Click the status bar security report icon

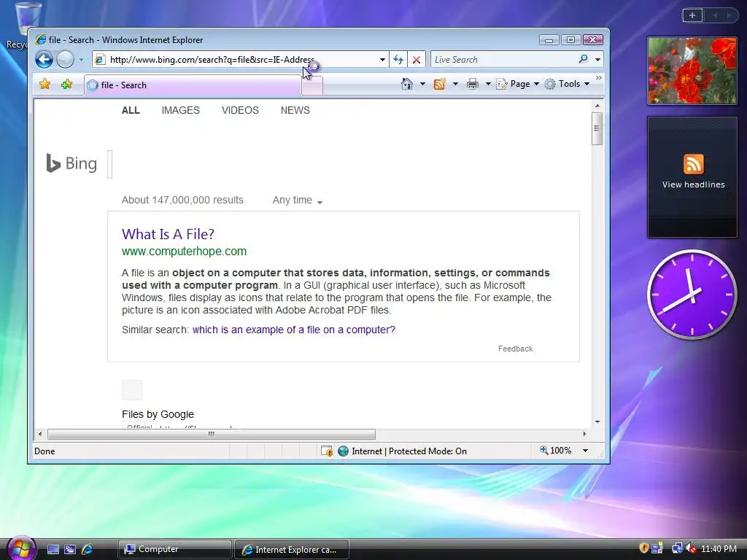[x=326, y=451]
